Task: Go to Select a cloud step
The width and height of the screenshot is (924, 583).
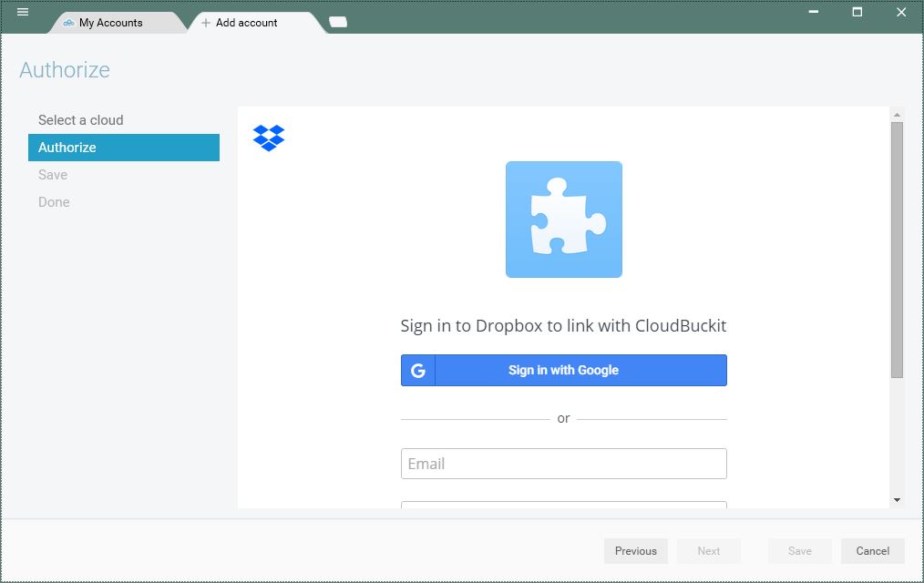Action: (124, 120)
